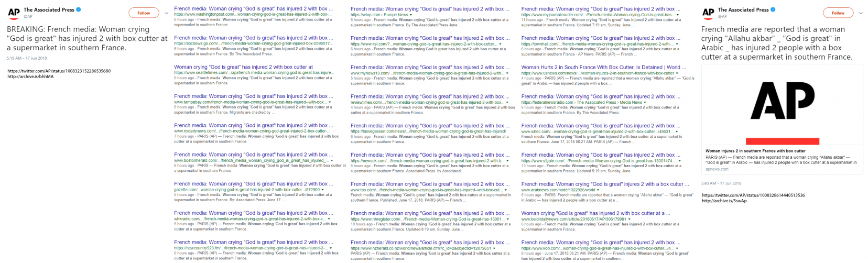Open card title 'Woman injures 2 in southern France'
Screen dimensions: 868x263
755,151
